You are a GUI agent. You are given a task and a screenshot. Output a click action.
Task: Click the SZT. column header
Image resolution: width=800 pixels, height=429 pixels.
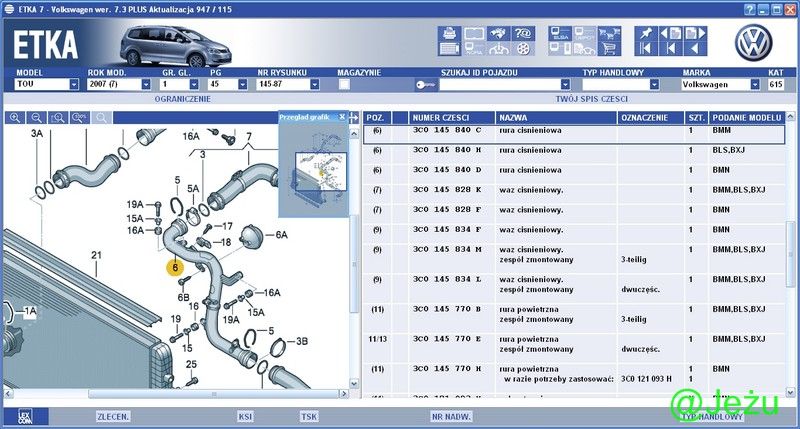tap(696, 118)
